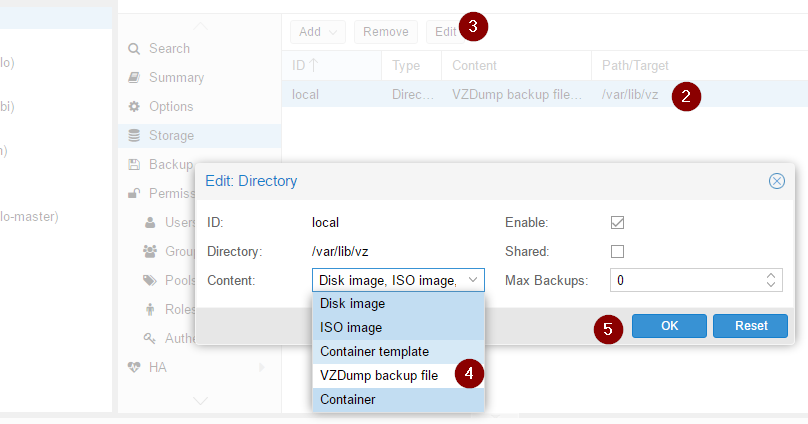The image size is (808, 424).
Task: Click the person icon beside Roles
Action: click(x=150, y=309)
